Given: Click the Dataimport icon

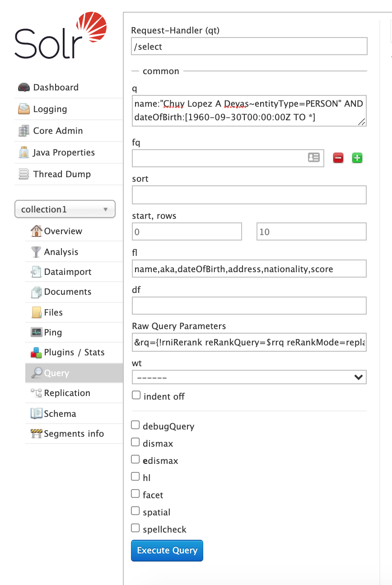Looking at the screenshot, I should point(36,272).
